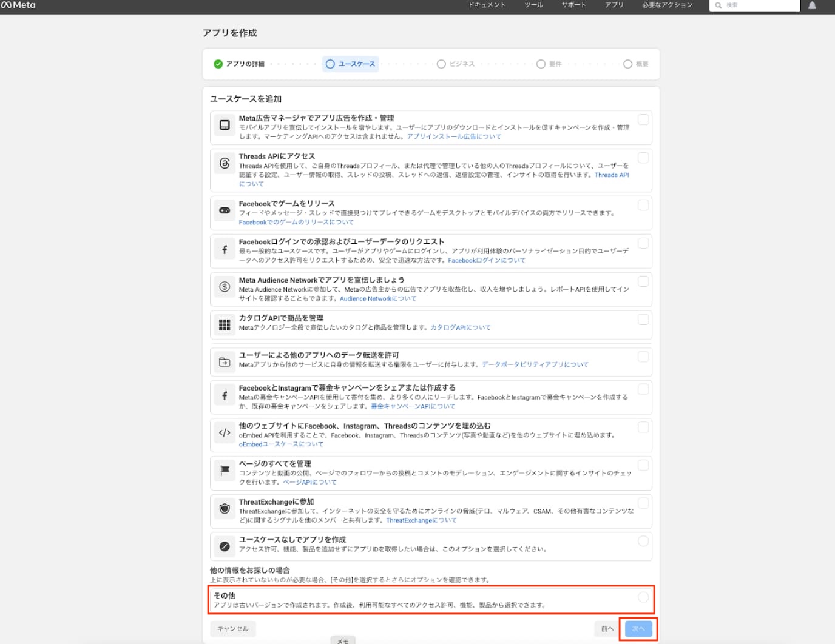Open the サポート menu

point(574,5)
